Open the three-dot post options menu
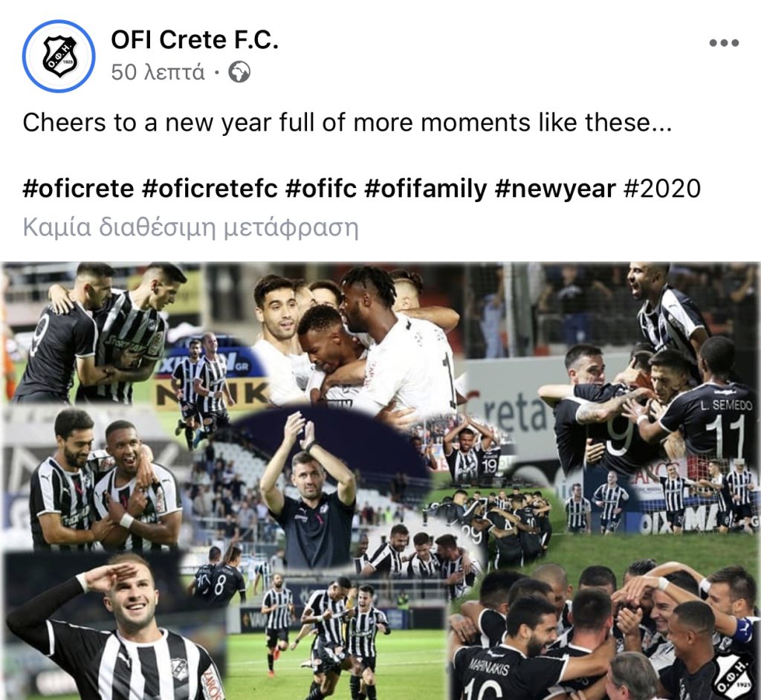The height and width of the screenshot is (700, 761). point(724,43)
